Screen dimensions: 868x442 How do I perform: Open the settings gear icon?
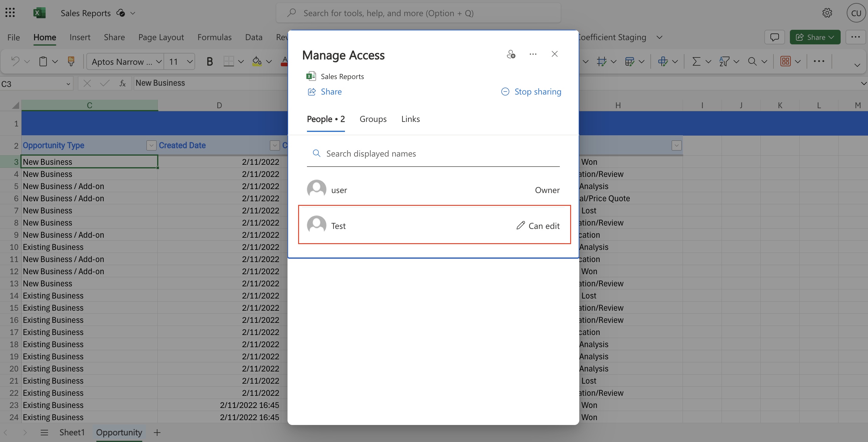[827, 13]
